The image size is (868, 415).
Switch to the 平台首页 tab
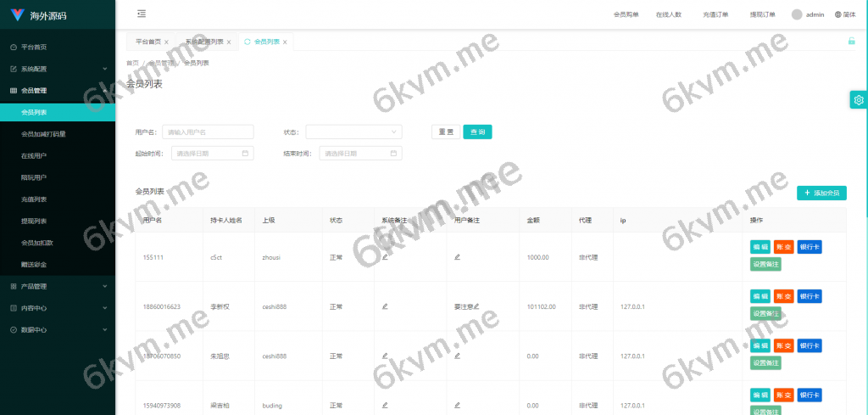click(147, 42)
